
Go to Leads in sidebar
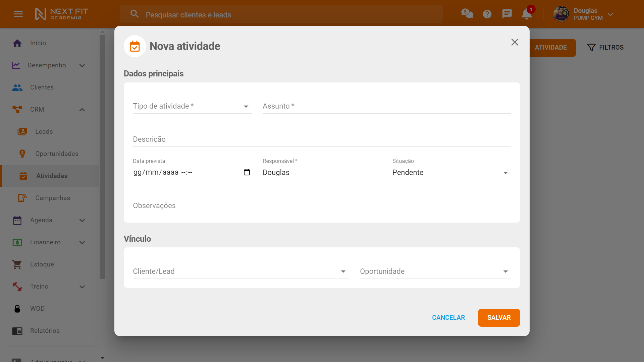coord(44,132)
